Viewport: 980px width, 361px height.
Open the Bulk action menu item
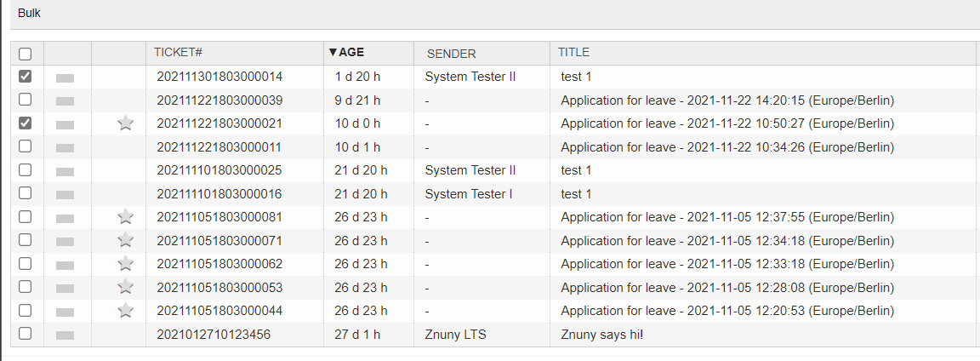tap(29, 14)
